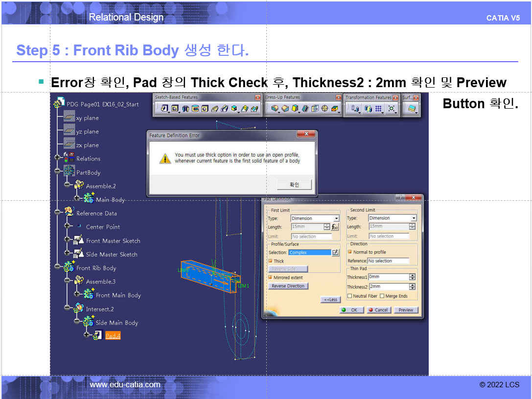Select Front Master Sketch in tree
Screen dimensions: 532x399
tap(113, 241)
